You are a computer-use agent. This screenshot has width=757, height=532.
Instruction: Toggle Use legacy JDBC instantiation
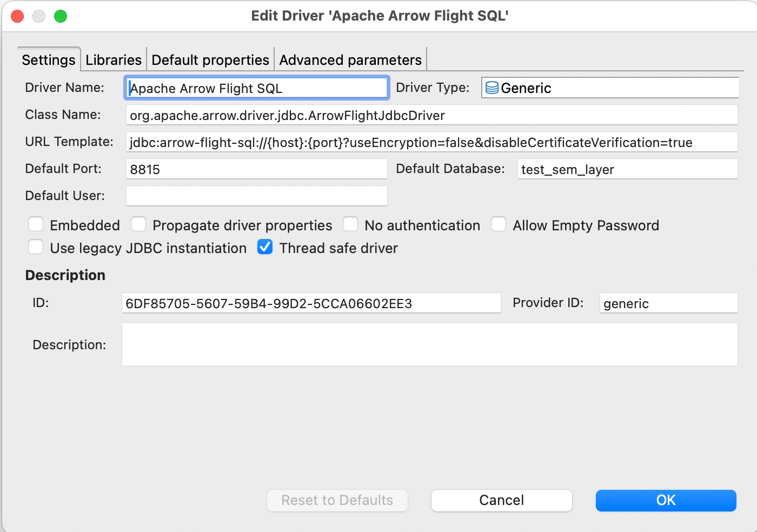[36, 247]
